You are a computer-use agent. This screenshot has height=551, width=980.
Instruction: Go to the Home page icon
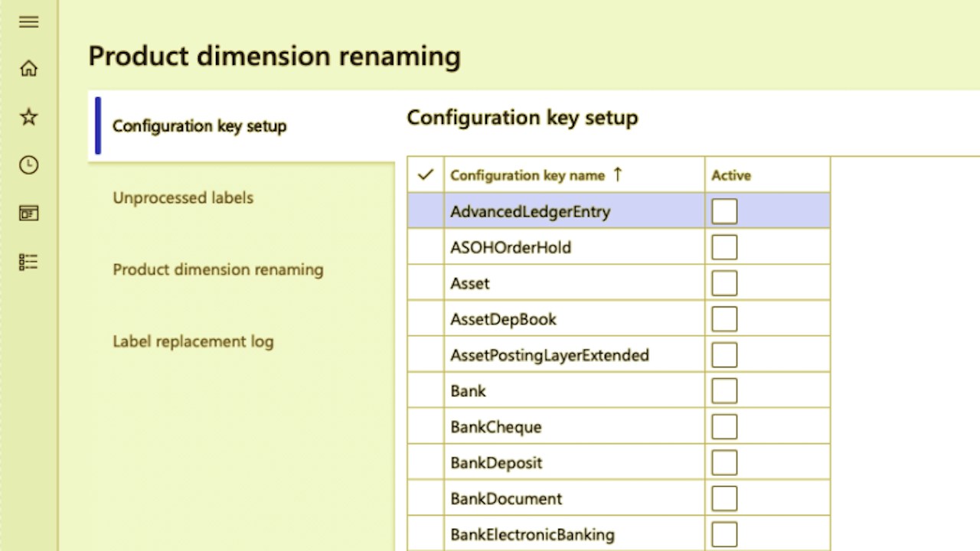point(28,69)
